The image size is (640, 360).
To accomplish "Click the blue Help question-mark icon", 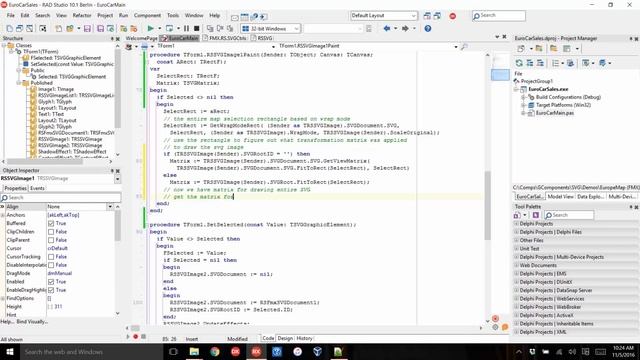I will pyautogui.click(x=428, y=29).
